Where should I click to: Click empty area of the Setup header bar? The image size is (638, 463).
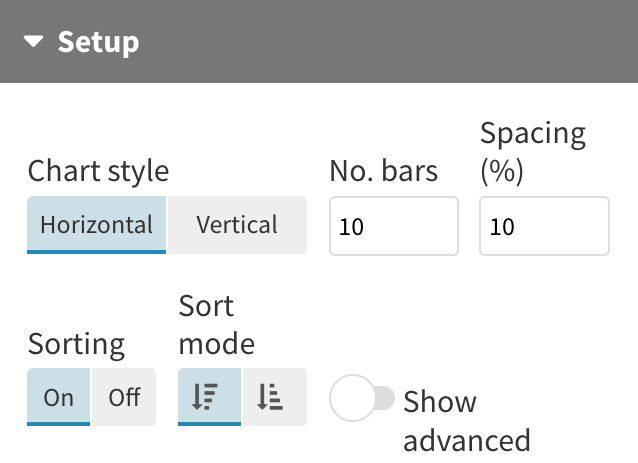(400, 42)
